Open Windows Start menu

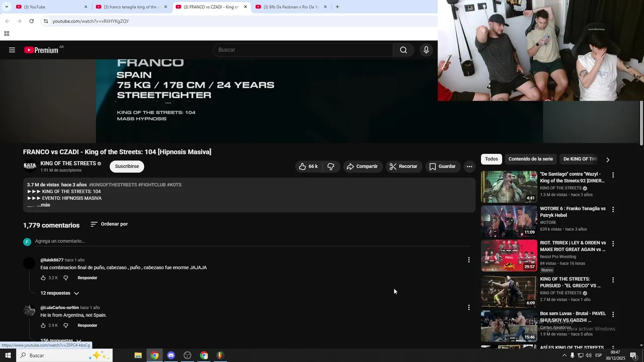8,355
